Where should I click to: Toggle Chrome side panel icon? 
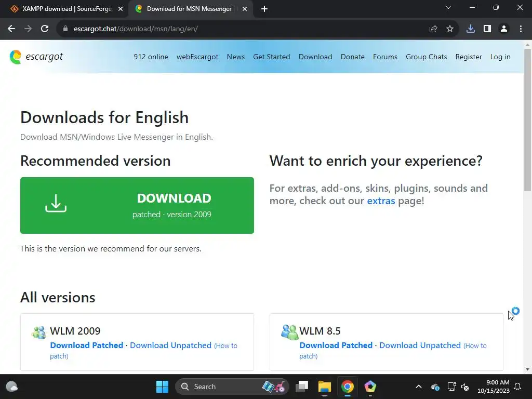click(487, 29)
